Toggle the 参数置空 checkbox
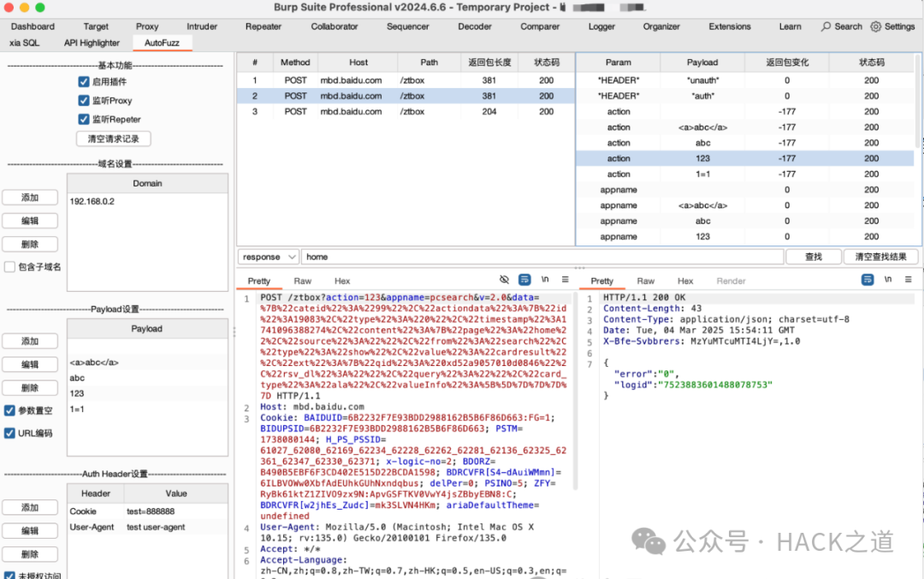Screen dimensions: 924x579 click(9, 411)
